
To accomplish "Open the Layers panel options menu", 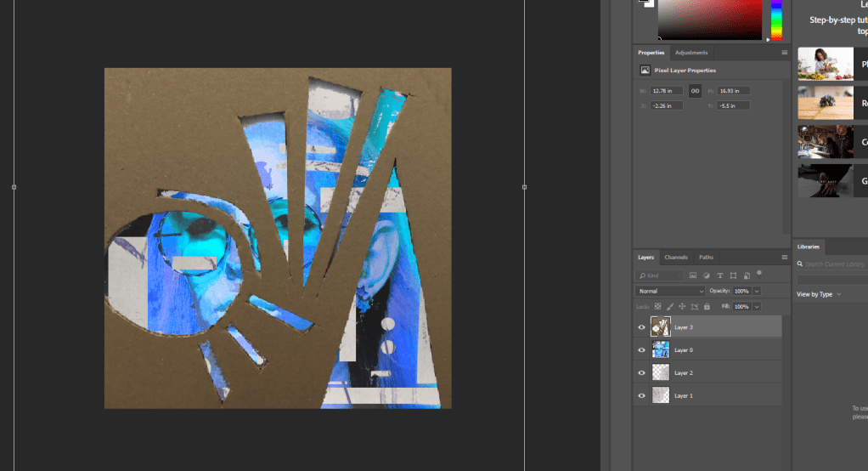I will (784, 257).
